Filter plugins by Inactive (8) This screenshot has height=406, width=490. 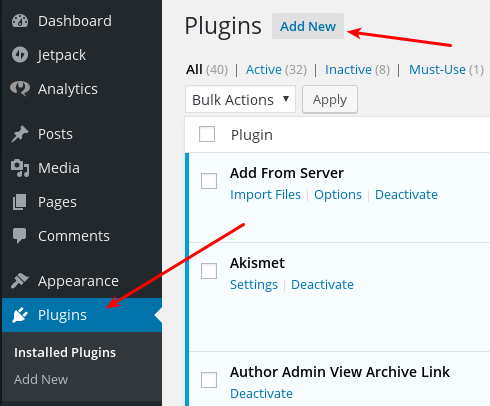pyautogui.click(x=357, y=70)
